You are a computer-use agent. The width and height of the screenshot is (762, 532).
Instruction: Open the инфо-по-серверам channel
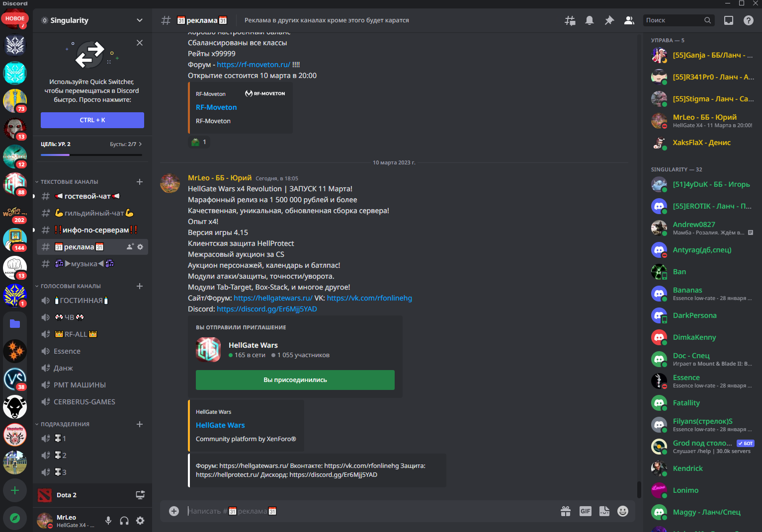[92, 230]
